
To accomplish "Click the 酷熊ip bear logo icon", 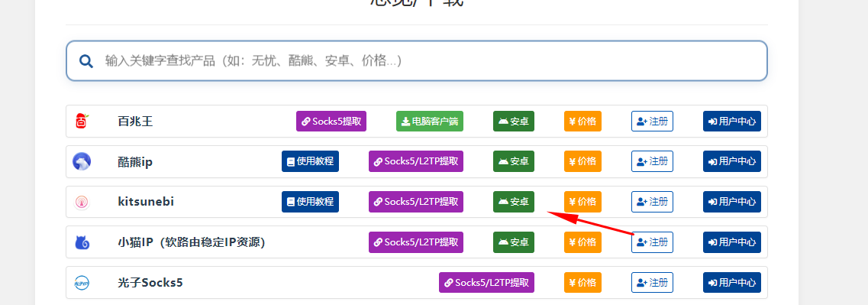I will [82, 161].
